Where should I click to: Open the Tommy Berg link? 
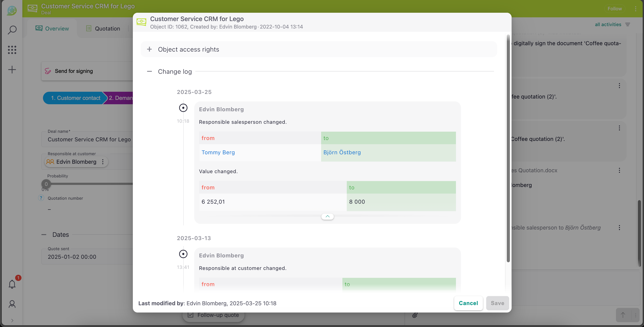(218, 152)
